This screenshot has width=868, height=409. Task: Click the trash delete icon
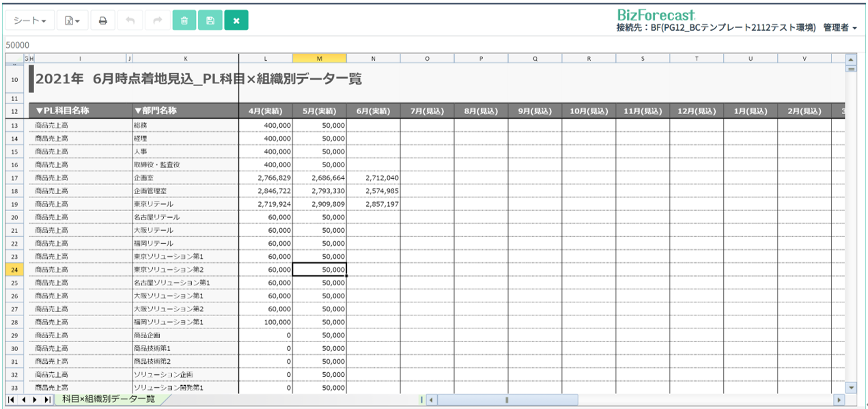pyautogui.click(x=184, y=20)
